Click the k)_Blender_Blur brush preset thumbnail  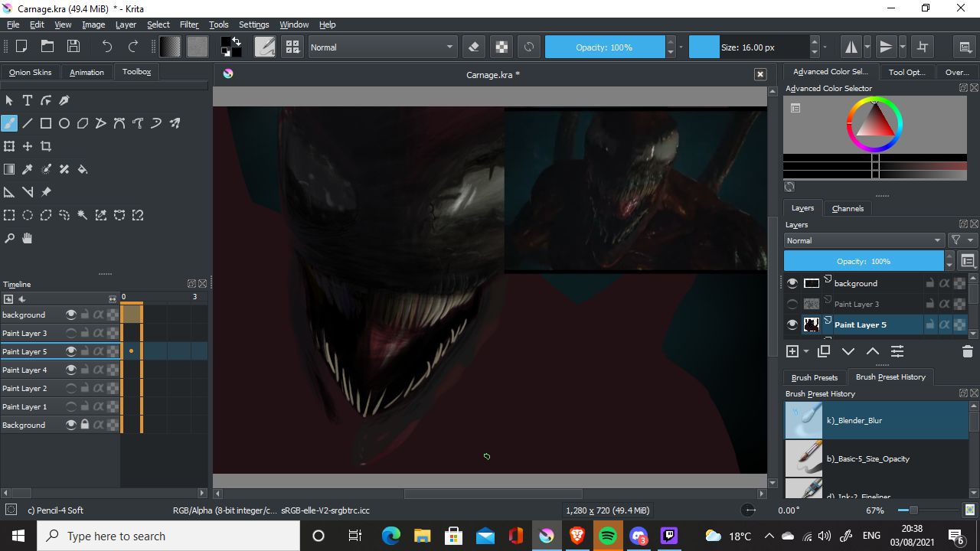(803, 420)
